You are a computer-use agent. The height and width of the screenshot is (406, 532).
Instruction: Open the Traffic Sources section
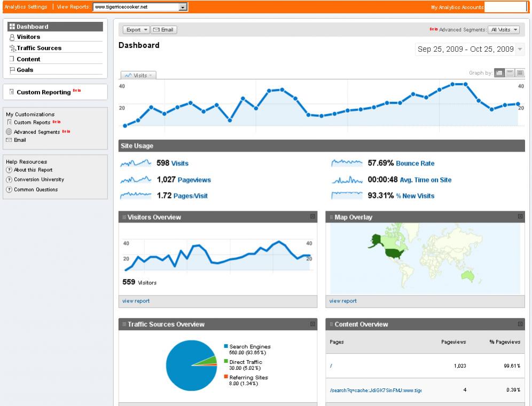(x=39, y=48)
